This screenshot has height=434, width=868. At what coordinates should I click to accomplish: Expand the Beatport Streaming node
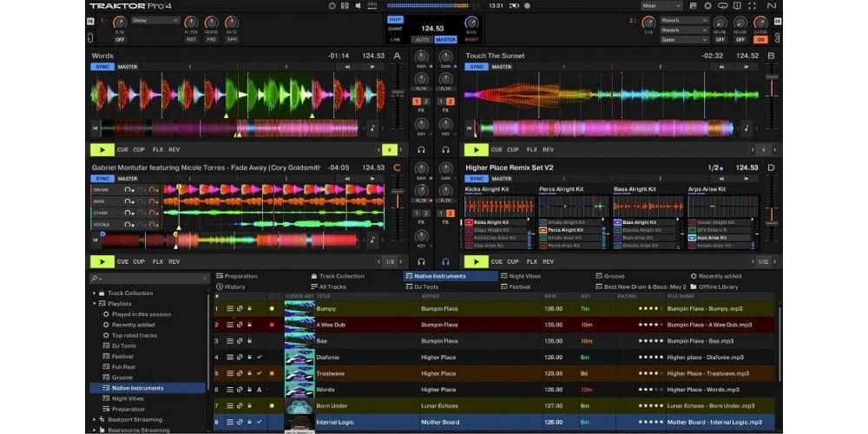pyautogui.click(x=94, y=419)
